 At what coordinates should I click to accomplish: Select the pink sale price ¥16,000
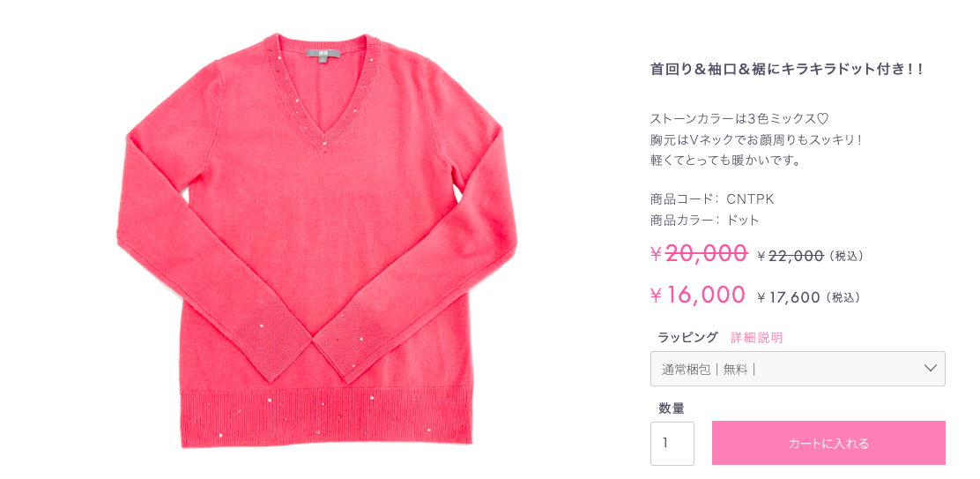697,295
